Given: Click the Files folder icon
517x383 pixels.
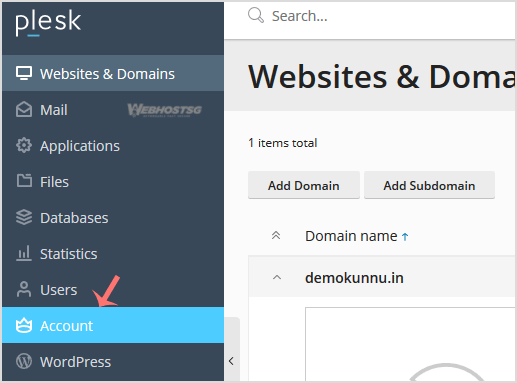Looking at the screenshot, I should pyautogui.click(x=24, y=181).
